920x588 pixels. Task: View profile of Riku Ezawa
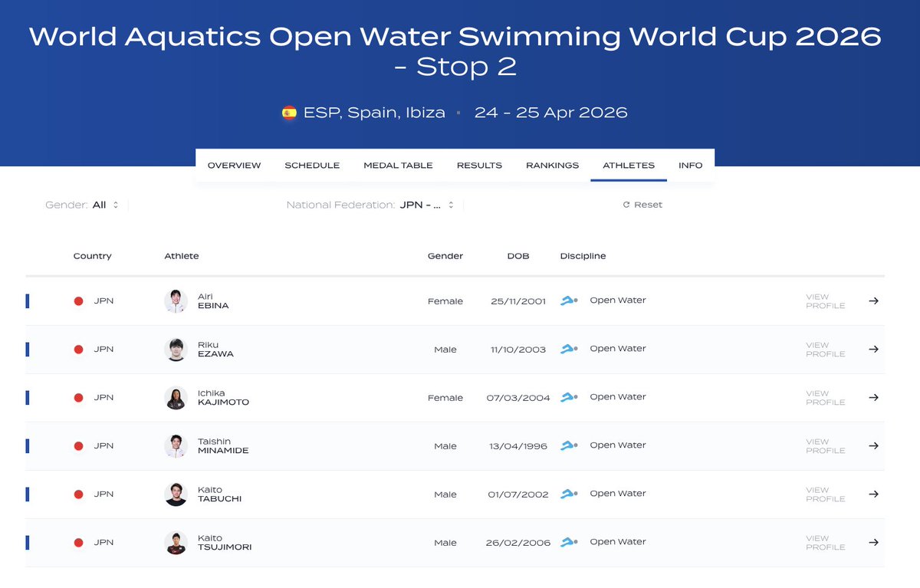coord(825,350)
